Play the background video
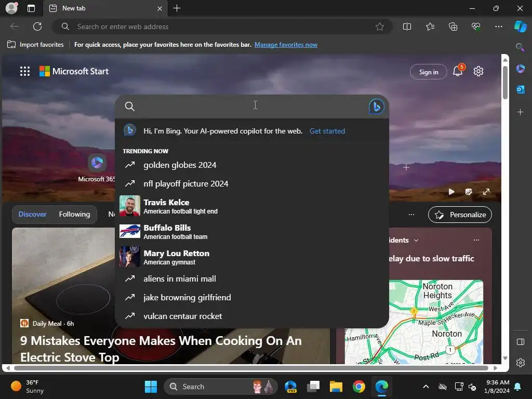The image size is (532, 399). [451, 192]
